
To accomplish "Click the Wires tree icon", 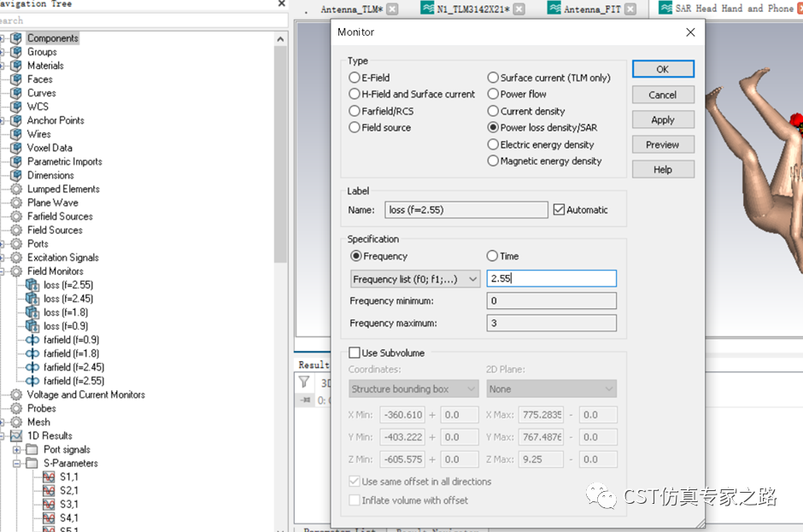I will pyautogui.click(x=16, y=134).
